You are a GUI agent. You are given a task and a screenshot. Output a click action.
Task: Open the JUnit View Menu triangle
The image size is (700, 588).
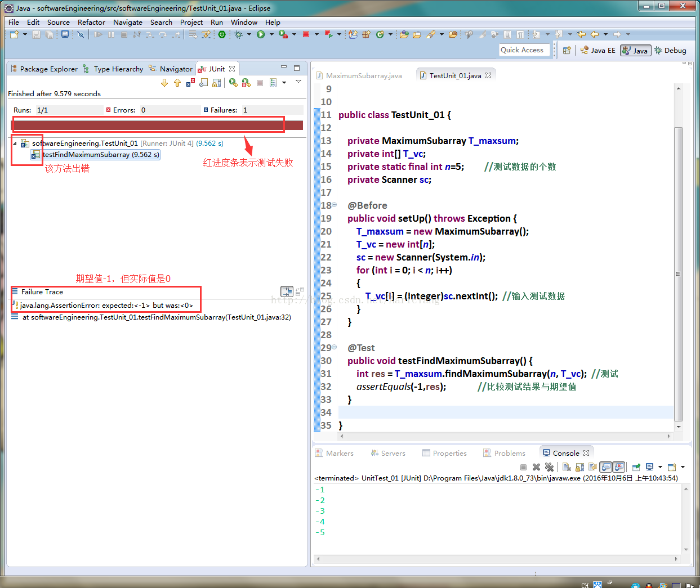(x=298, y=82)
